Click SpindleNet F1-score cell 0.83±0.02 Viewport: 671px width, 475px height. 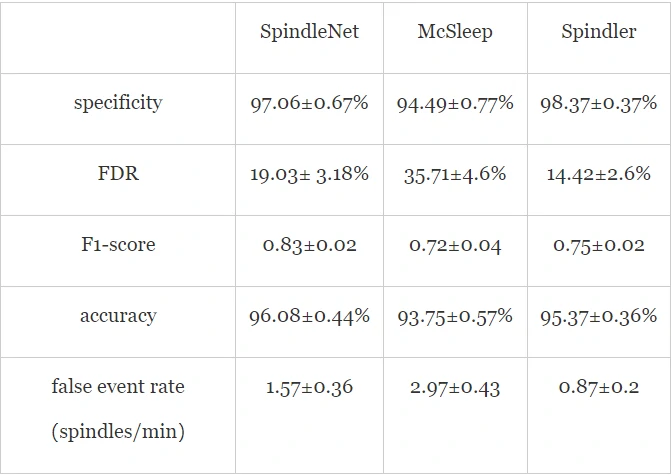309,245
